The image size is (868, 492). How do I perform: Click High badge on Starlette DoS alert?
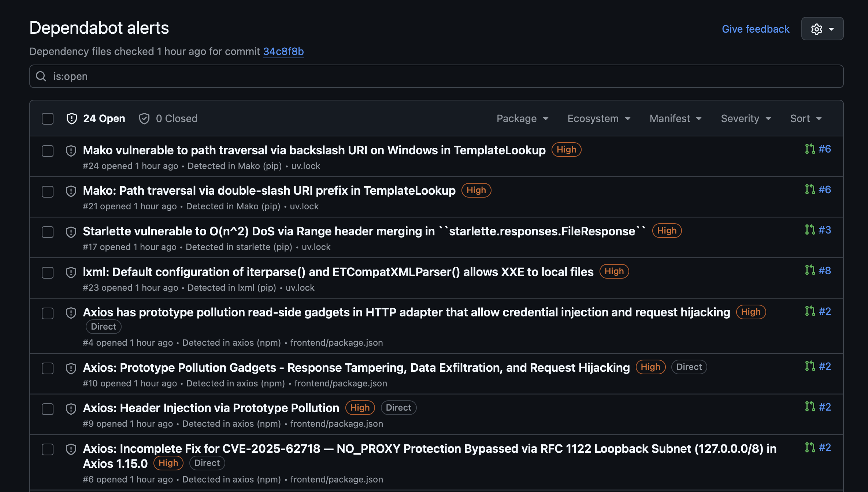coord(667,231)
